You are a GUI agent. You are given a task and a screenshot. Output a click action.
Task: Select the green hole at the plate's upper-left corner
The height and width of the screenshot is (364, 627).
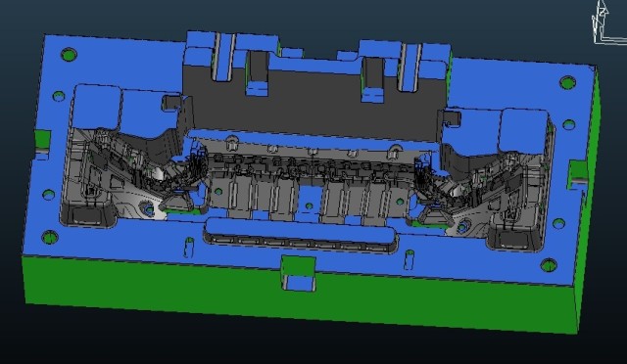(69, 55)
